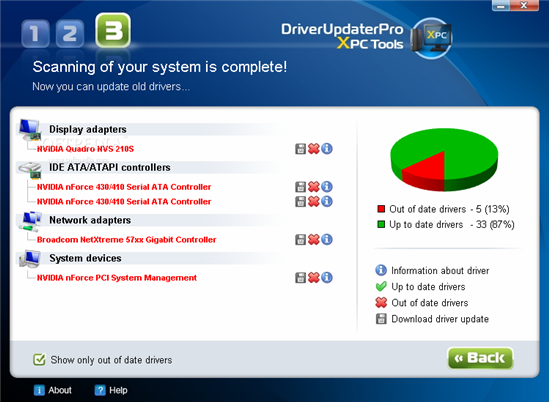The image size is (549, 402).
Task: Uncheck Show only out of date drivers
Action: (x=39, y=359)
